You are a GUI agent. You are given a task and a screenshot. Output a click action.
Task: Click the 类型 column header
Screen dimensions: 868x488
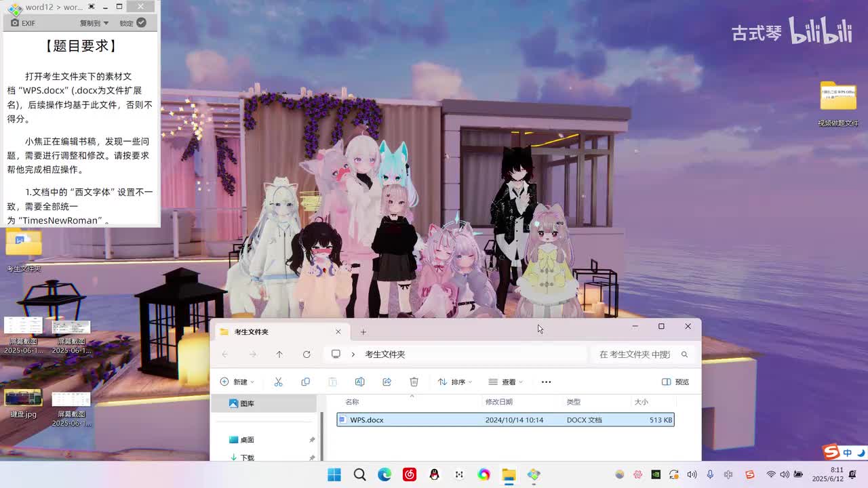(x=574, y=402)
